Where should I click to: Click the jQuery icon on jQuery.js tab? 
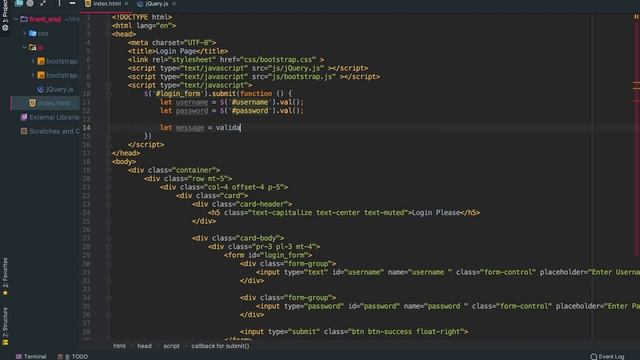tap(140, 4)
